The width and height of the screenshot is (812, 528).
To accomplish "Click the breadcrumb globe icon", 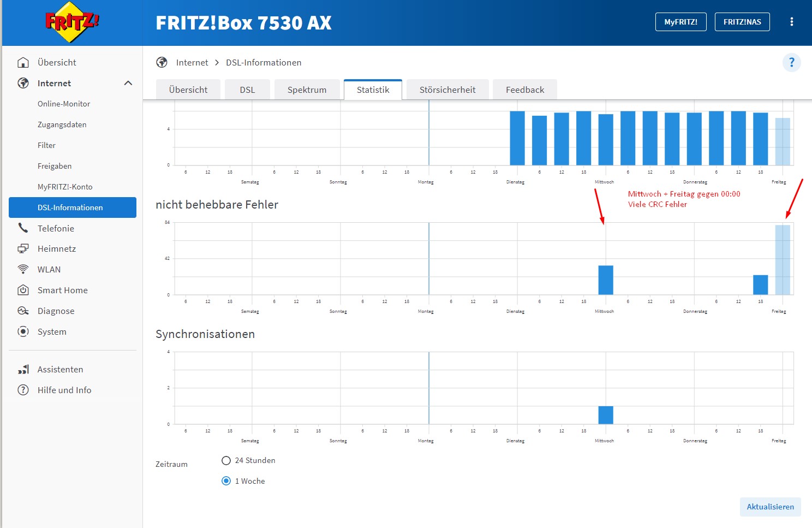I will pyautogui.click(x=162, y=62).
